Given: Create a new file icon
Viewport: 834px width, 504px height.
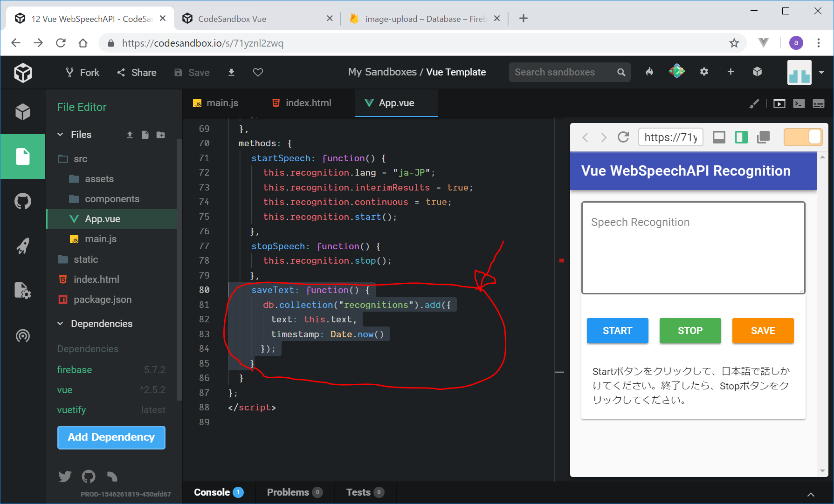Looking at the screenshot, I should (145, 135).
